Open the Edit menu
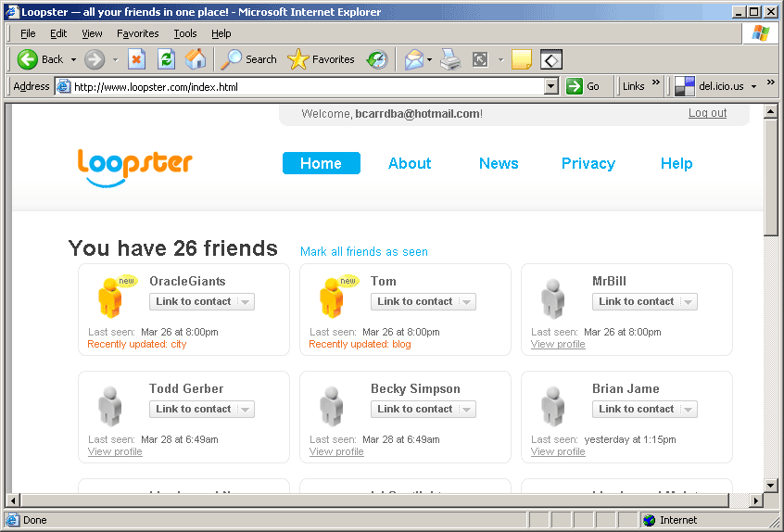 point(58,33)
